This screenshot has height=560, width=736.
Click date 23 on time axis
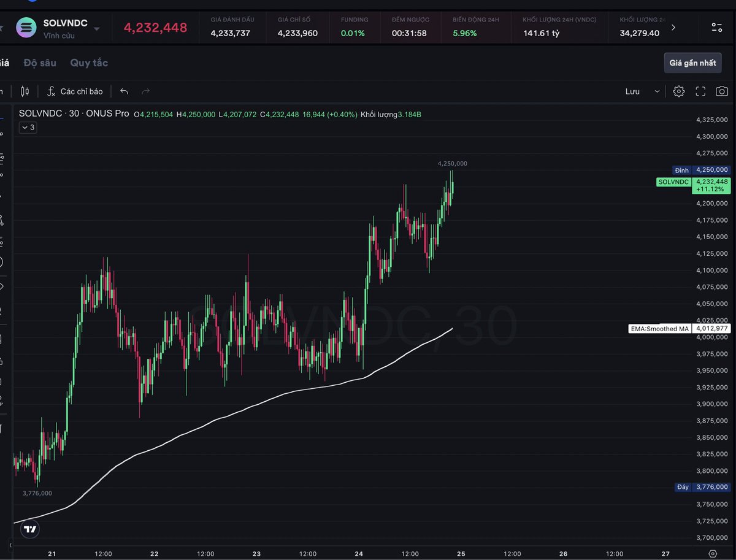[x=256, y=554]
